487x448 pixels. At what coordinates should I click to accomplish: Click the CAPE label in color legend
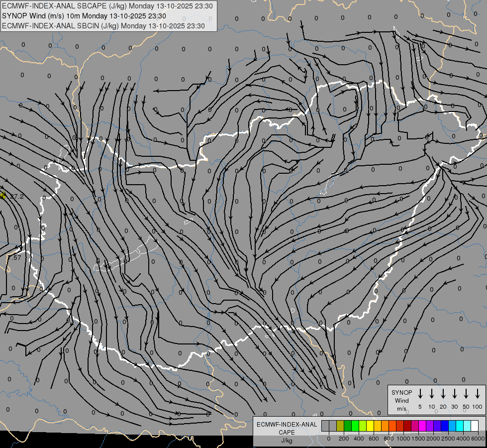tap(287, 433)
